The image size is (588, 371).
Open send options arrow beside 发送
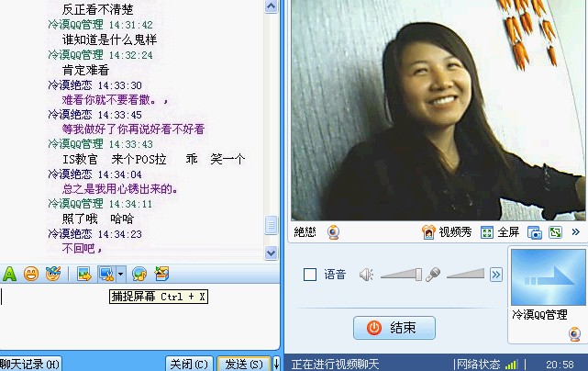point(276,364)
